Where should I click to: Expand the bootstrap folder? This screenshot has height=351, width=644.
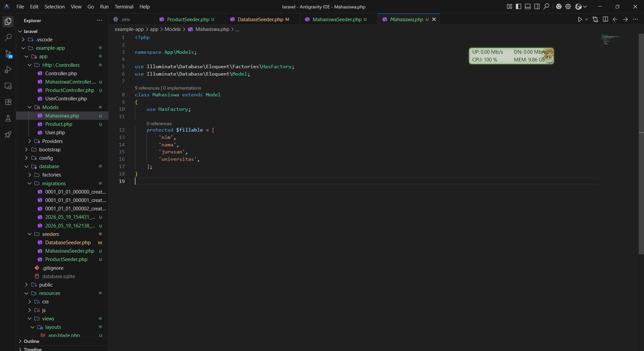62,149
